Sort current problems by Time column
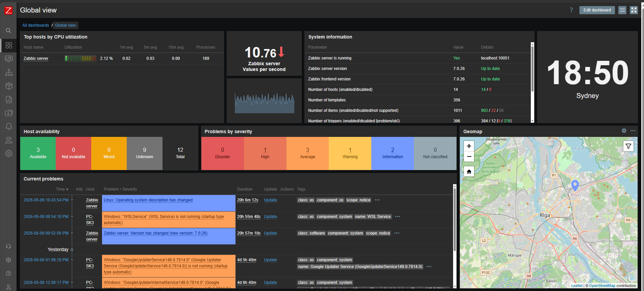Image resolution: width=644 pixels, height=291 pixels. 62,189
